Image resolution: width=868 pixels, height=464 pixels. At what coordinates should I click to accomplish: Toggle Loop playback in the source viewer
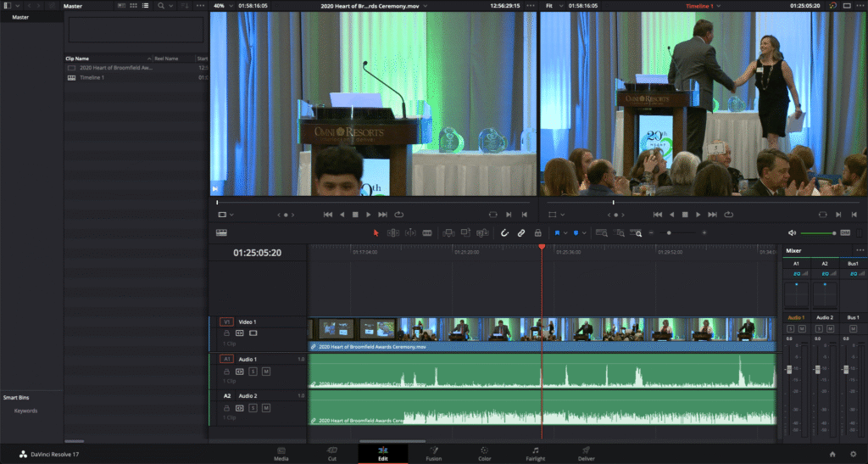point(398,215)
